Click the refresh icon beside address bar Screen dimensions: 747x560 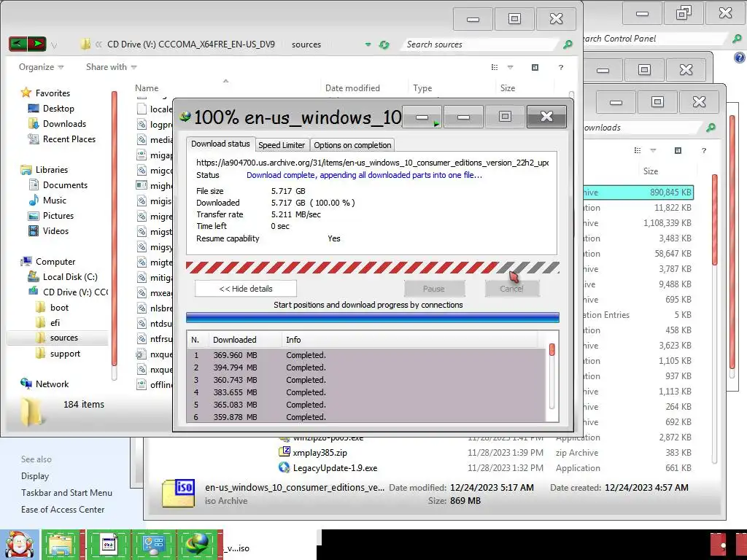click(384, 44)
